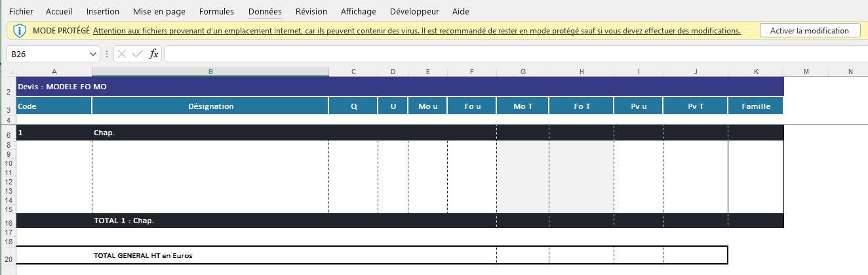Image resolution: width=868 pixels, height=275 pixels.
Task: Select column M header
Action: click(806, 72)
